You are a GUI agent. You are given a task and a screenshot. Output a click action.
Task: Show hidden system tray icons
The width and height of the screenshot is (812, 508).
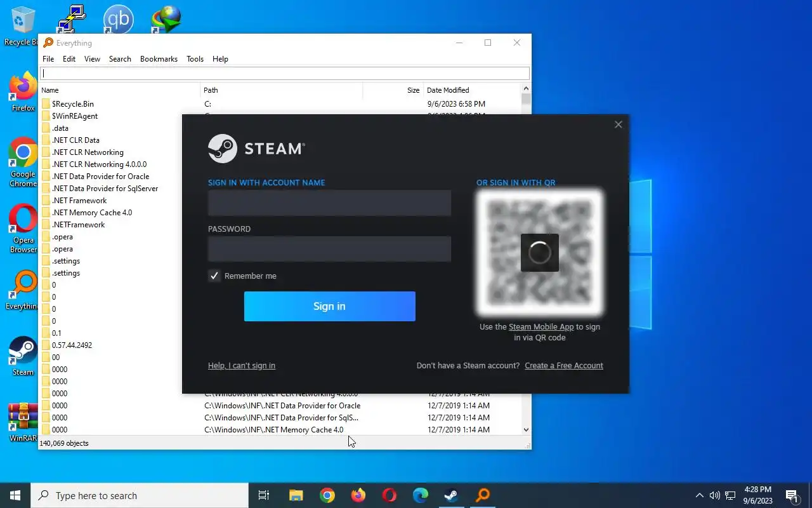click(x=700, y=495)
